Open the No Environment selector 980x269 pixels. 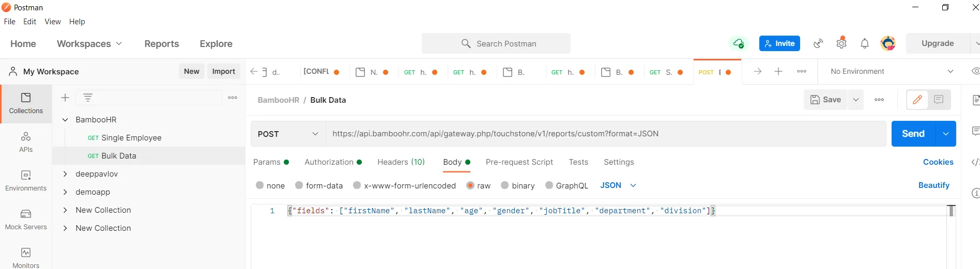coord(892,71)
